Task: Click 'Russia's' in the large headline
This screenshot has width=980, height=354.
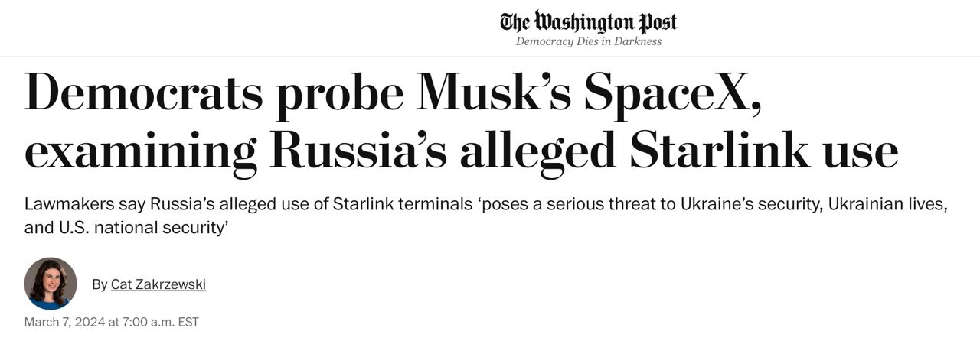Action: [358, 151]
